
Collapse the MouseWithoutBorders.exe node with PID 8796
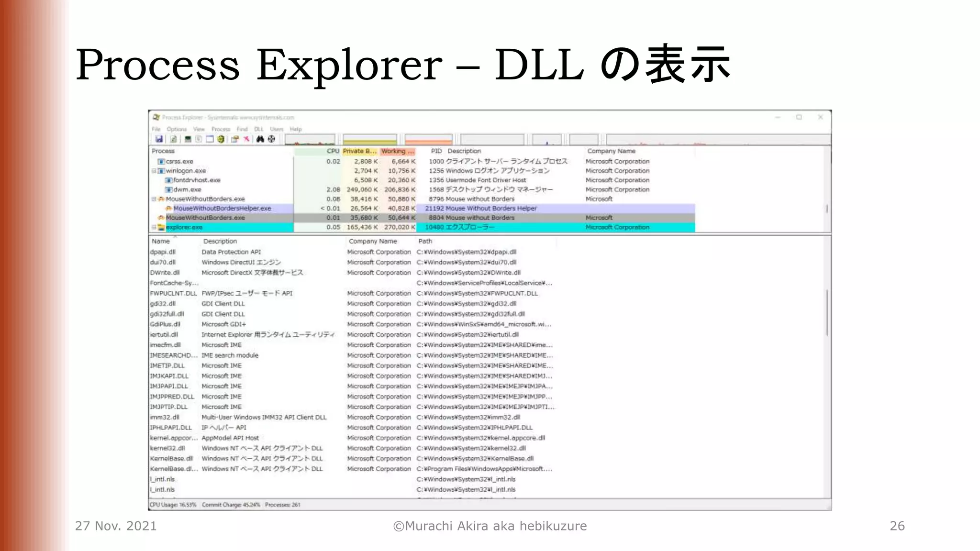154,199
